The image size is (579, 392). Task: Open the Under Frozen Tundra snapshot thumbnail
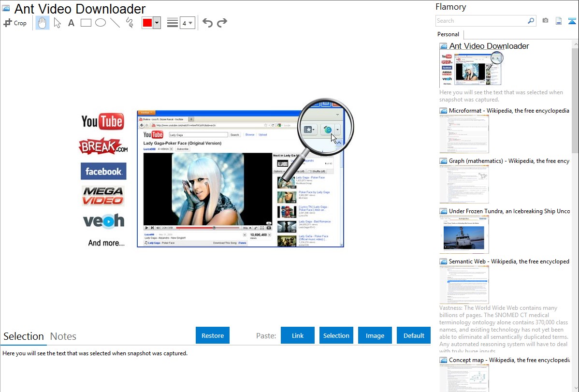464,234
